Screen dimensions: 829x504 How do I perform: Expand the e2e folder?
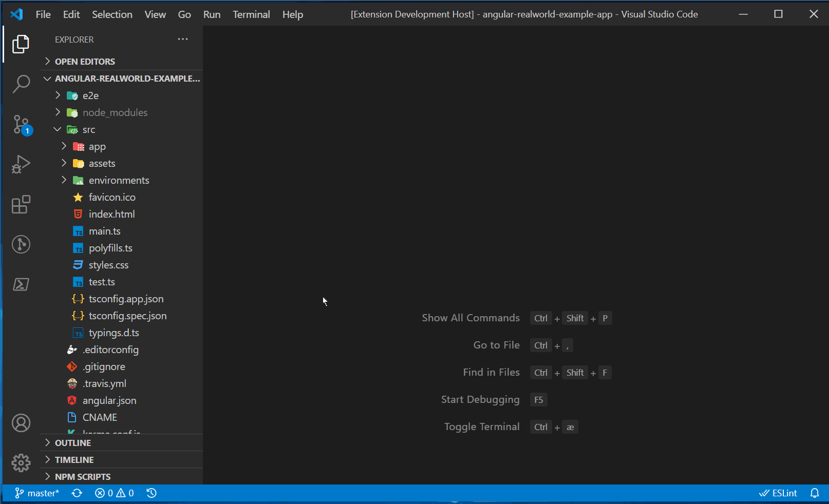click(121, 95)
